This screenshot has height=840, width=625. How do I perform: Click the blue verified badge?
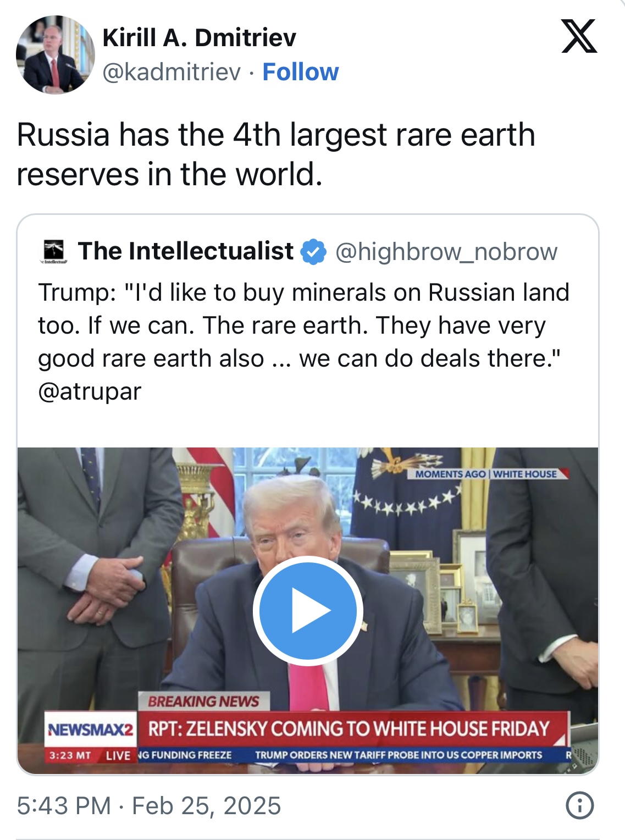[x=314, y=252]
